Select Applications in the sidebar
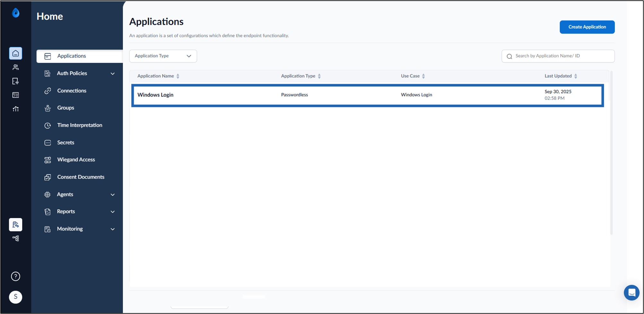This screenshot has width=644, height=314. (80, 56)
